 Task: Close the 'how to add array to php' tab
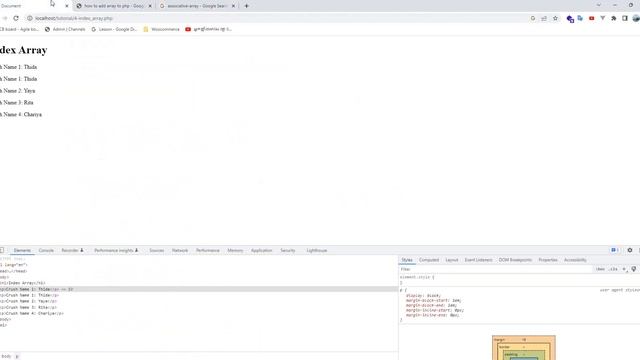150,6
